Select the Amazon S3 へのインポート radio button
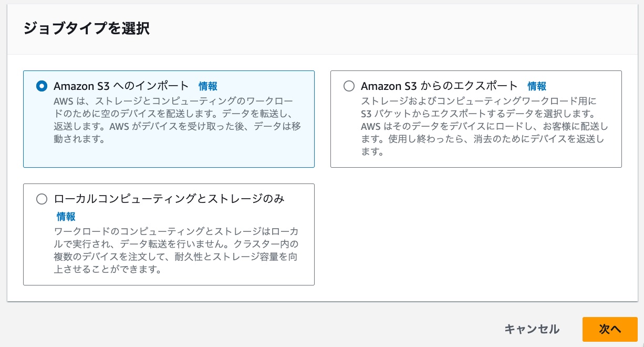 click(x=41, y=86)
